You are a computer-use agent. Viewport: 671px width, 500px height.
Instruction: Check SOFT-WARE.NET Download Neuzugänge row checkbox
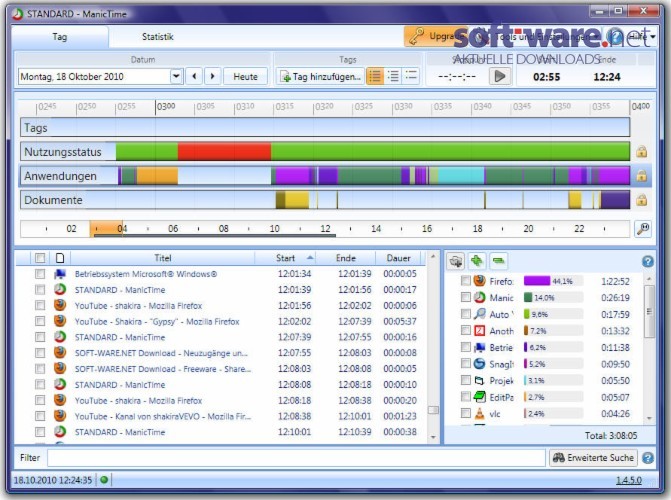[x=40, y=353]
